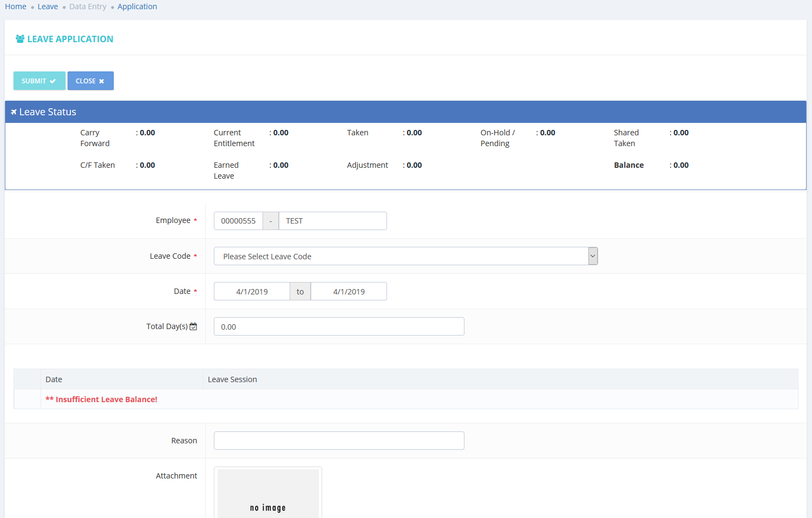This screenshot has width=812, height=518.
Task: Select the end date field
Action: tap(349, 291)
